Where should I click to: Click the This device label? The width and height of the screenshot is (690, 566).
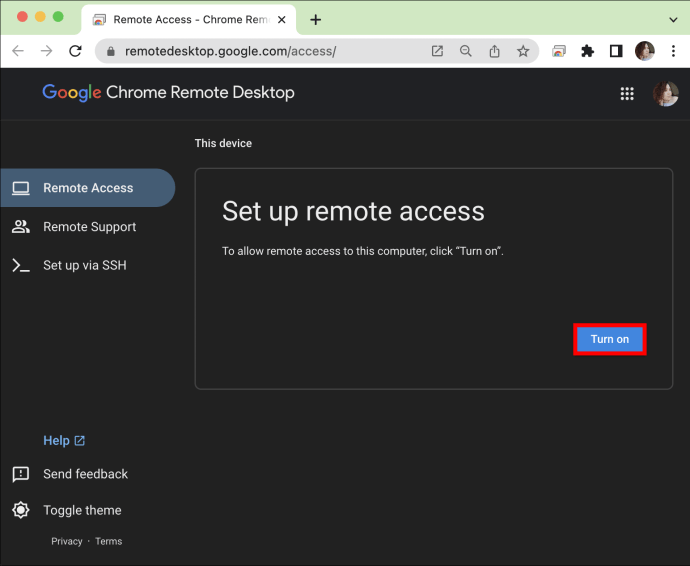(224, 143)
